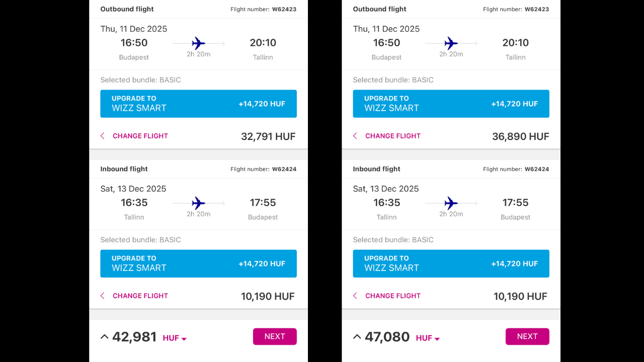Image resolution: width=644 pixels, height=362 pixels.
Task: Click the inbound plane icon in the 42,981 HUF panel
Action: pyautogui.click(x=199, y=203)
